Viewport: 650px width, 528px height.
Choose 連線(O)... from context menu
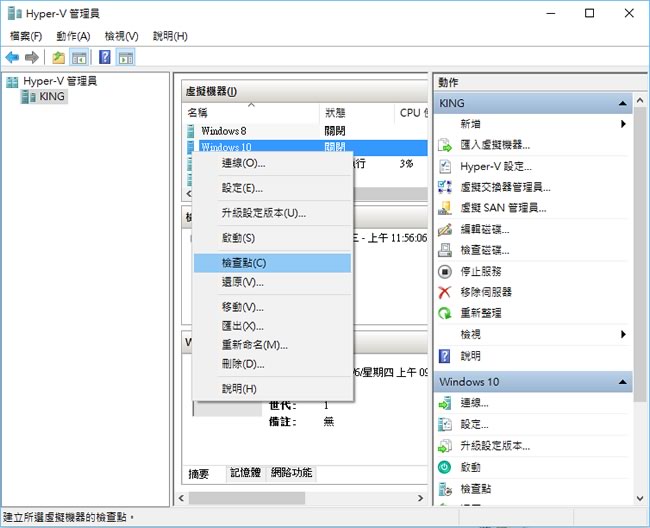[272, 163]
